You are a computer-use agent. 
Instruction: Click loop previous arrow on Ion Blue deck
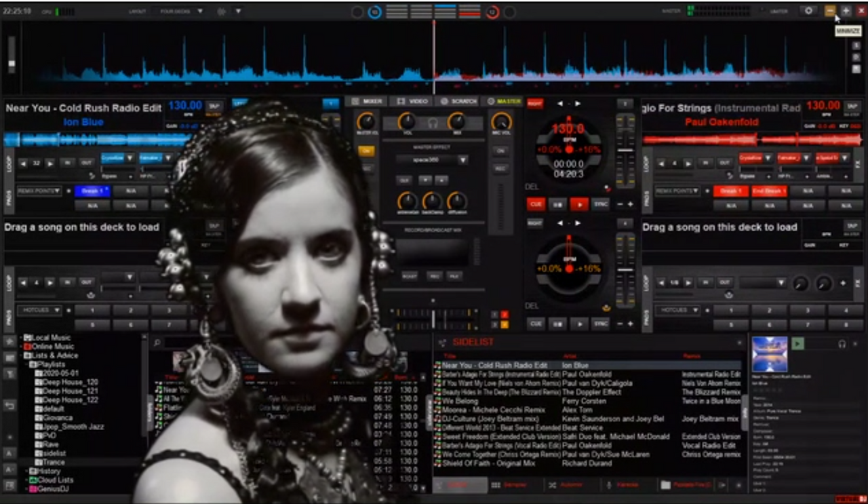pyautogui.click(x=23, y=163)
